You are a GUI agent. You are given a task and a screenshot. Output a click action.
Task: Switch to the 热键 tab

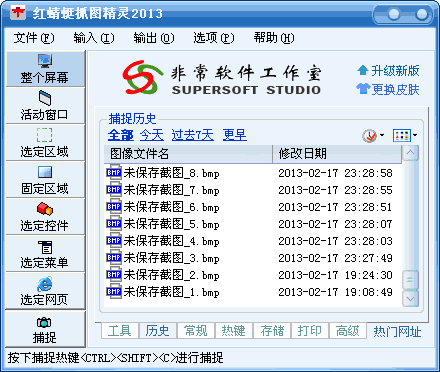(234, 331)
